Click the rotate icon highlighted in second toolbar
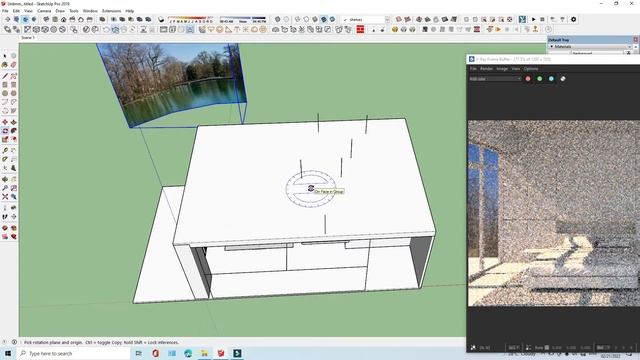Viewport: 640px width, 360px height. (x=115, y=29)
